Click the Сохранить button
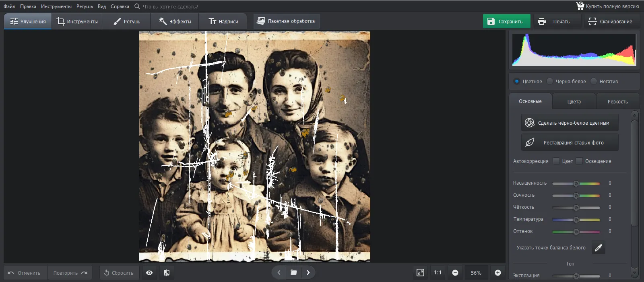 click(506, 21)
